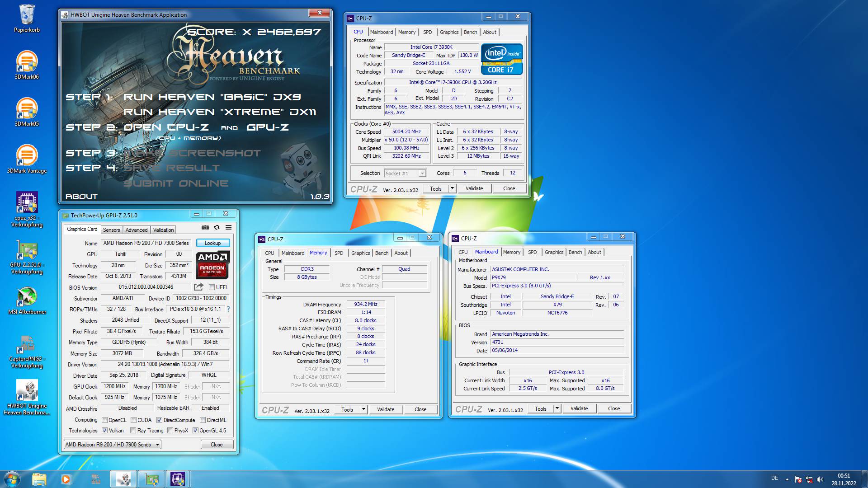Open the Socket #1 selection dropdown in CPU-Z
This screenshot has height=488, width=868.
coord(405,173)
